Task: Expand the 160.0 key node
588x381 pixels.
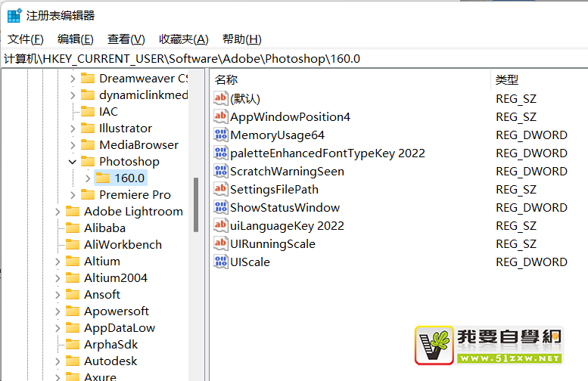Action: click(88, 178)
